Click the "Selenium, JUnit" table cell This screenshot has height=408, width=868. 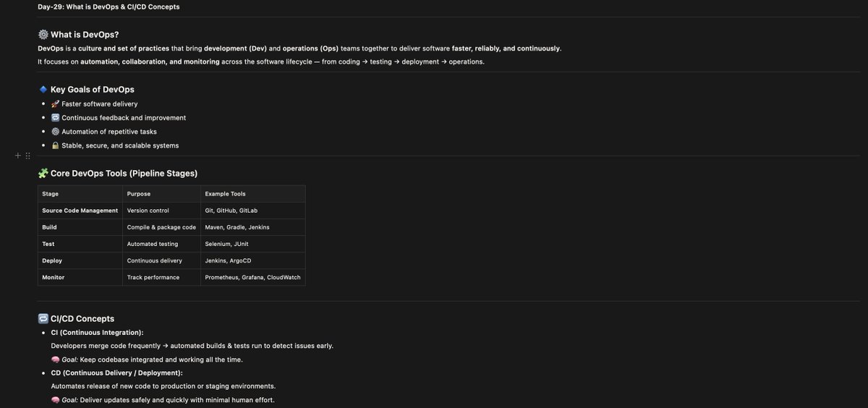pos(252,244)
